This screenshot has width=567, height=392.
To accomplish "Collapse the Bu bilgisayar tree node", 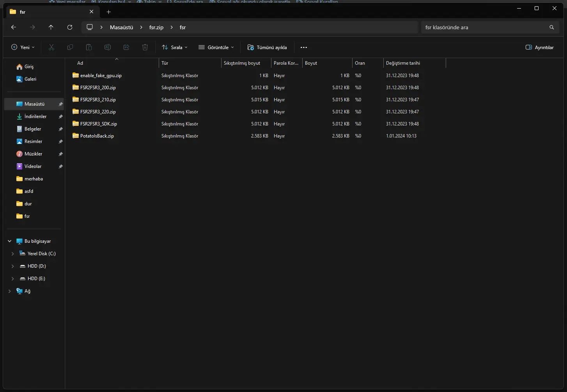I will 10,241.
